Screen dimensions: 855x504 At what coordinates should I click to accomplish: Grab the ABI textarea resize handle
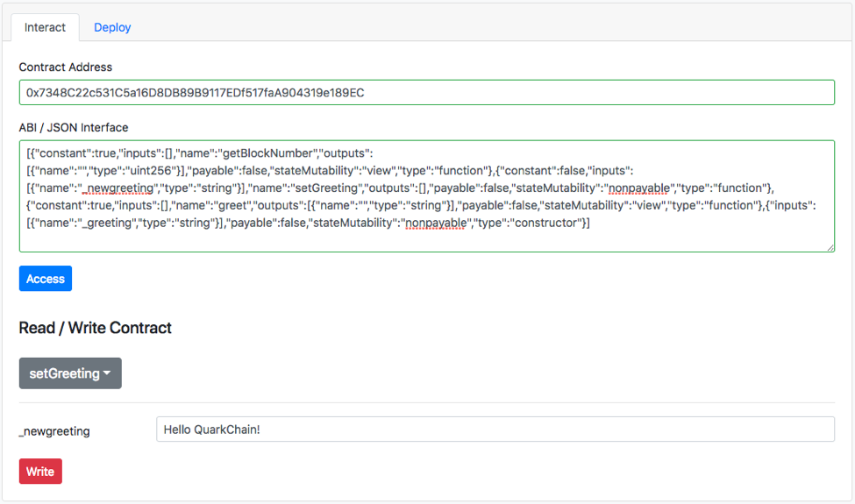(x=830, y=247)
